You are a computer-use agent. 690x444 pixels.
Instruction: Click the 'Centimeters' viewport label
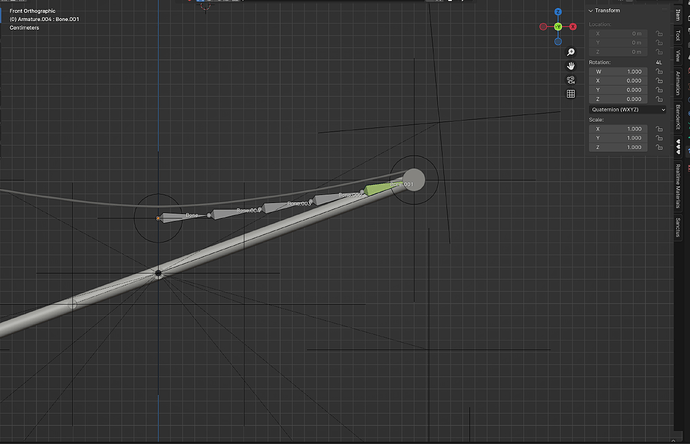point(24,28)
